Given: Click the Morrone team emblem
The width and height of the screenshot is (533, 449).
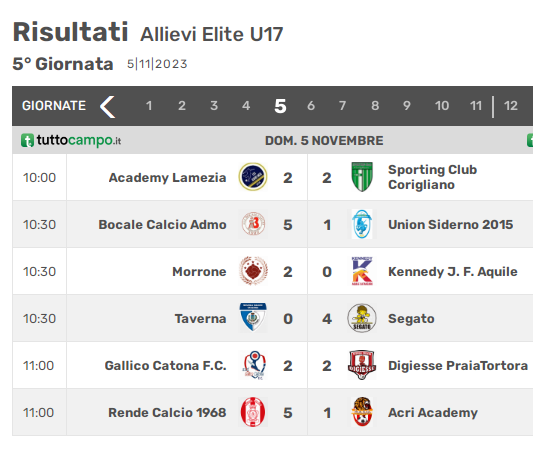Looking at the screenshot, I should click(253, 271).
